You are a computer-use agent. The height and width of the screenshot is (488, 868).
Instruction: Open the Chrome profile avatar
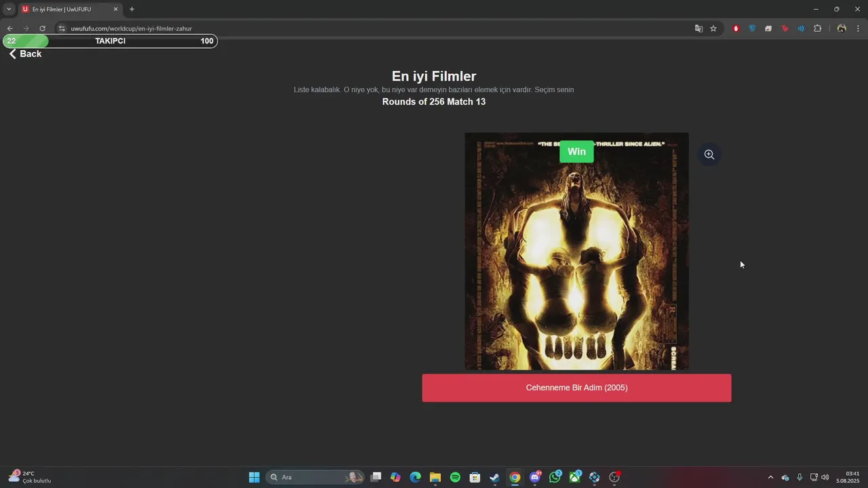(x=842, y=28)
